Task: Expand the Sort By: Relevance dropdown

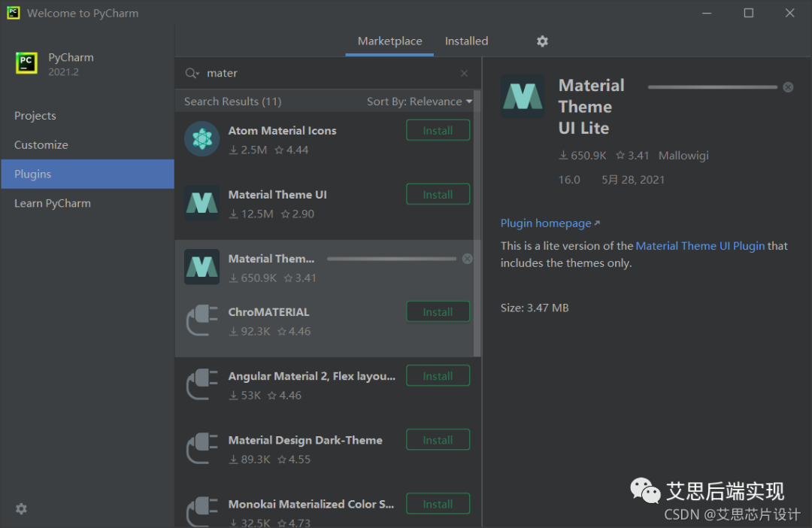Action: click(x=419, y=102)
